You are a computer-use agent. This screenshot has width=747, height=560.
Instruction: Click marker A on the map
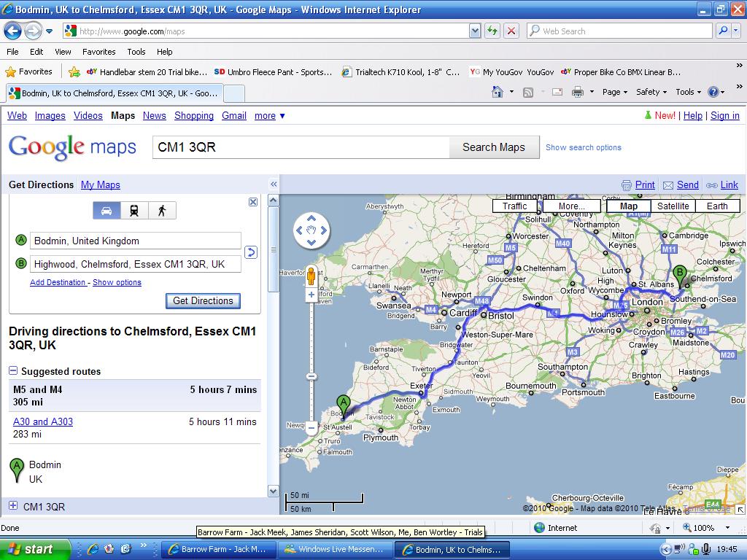pos(343,405)
